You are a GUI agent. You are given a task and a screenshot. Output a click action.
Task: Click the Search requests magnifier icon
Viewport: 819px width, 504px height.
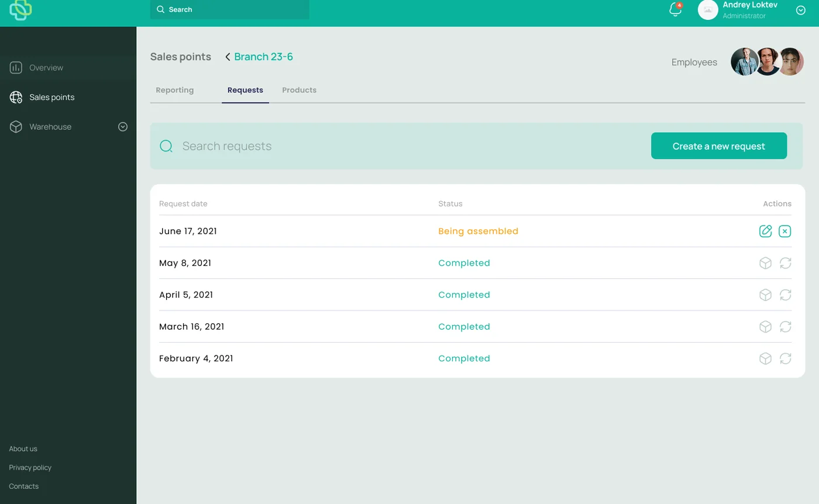click(x=166, y=146)
